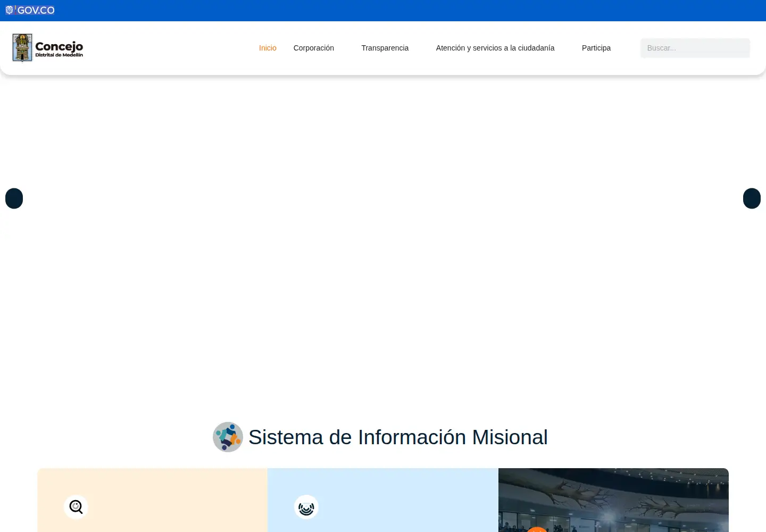The width and height of the screenshot is (766, 532).
Task: Open the Corporación menu
Action: [x=314, y=48]
